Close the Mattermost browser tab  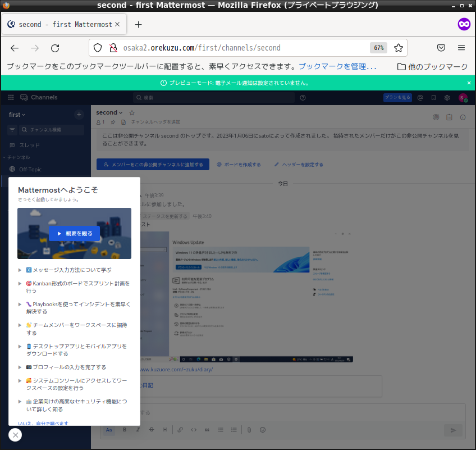click(x=117, y=24)
